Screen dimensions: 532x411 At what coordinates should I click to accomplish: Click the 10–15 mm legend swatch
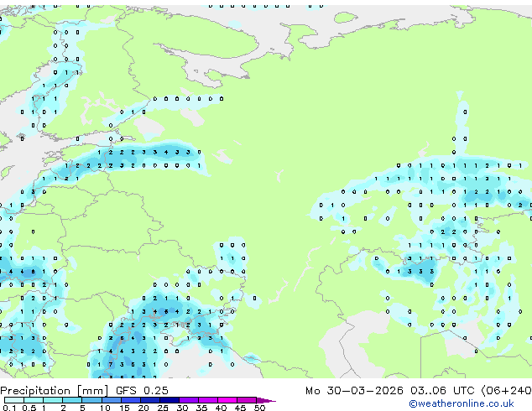[111, 400]
